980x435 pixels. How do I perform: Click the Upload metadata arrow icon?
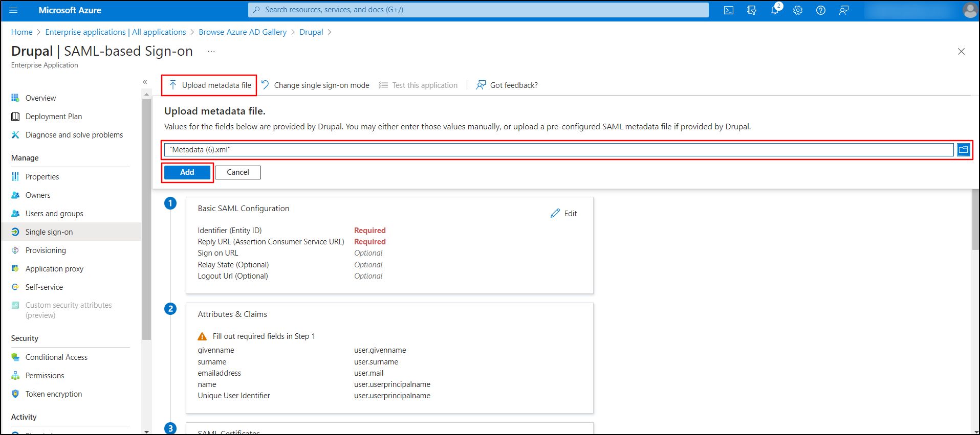pos(173,85)
